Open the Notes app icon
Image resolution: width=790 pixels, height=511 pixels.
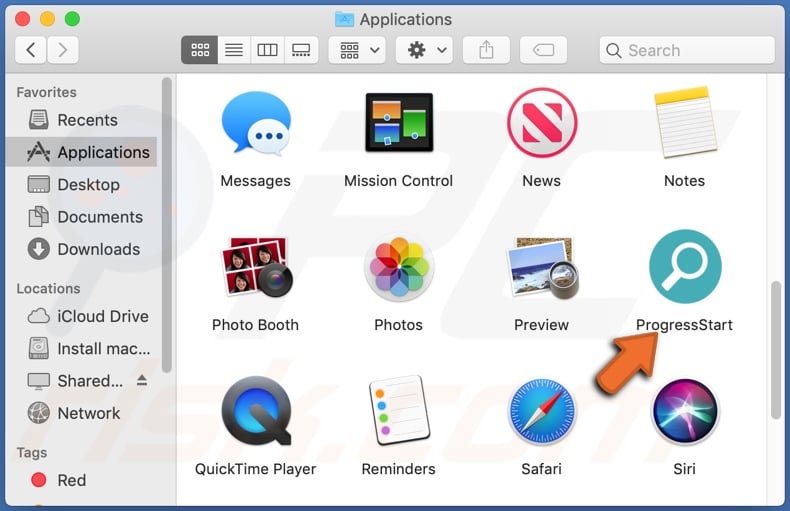(684, 122)
